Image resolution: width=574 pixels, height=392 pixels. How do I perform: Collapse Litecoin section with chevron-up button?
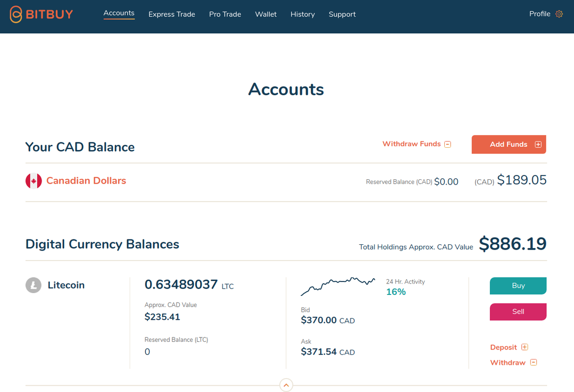(286, 385)
